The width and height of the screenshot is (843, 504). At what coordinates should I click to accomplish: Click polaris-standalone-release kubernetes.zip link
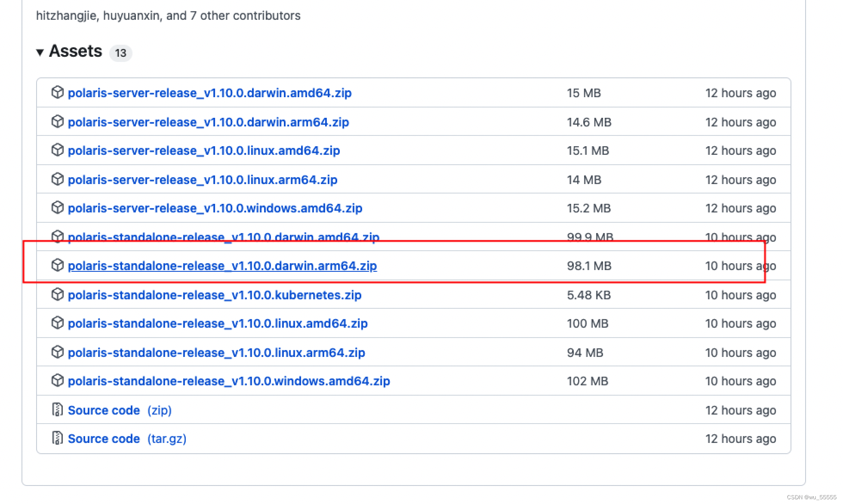point(214,295)
